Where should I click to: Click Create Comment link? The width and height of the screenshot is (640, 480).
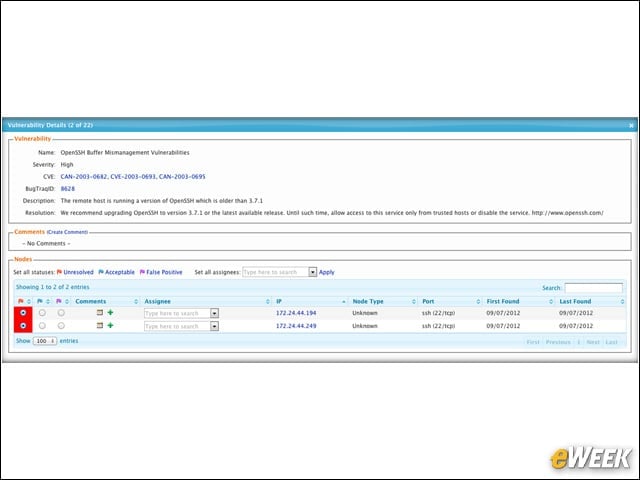pos(67,232)
